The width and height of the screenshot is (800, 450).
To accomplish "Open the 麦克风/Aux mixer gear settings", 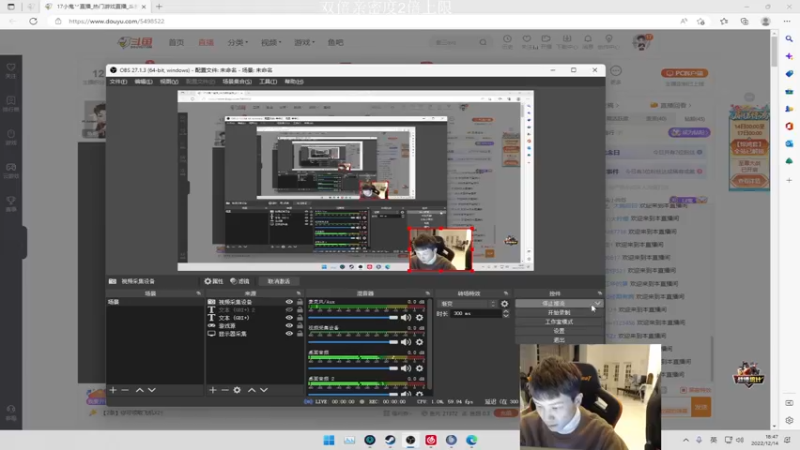I will pos(419,317).
